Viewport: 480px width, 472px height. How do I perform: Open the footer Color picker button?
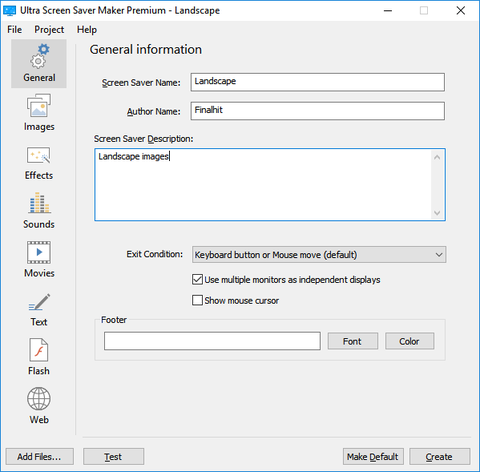click(410, 341)
